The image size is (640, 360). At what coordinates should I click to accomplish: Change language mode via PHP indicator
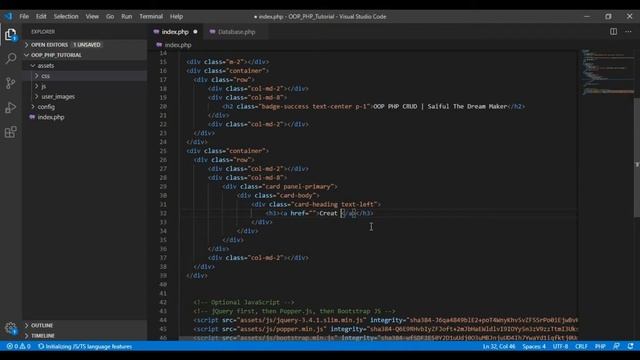(x=600, y=346)
